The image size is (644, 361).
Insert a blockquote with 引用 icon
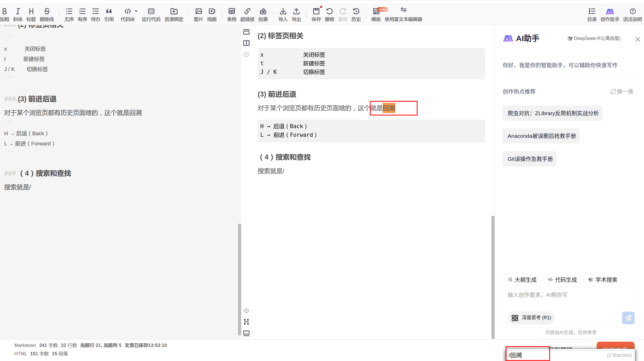pyautogui.click(x=109, y=11)
